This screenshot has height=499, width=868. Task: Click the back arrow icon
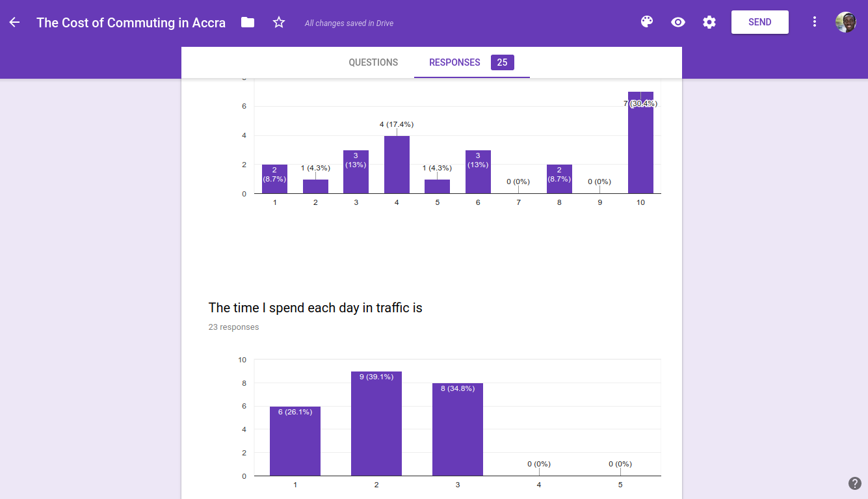14,22
